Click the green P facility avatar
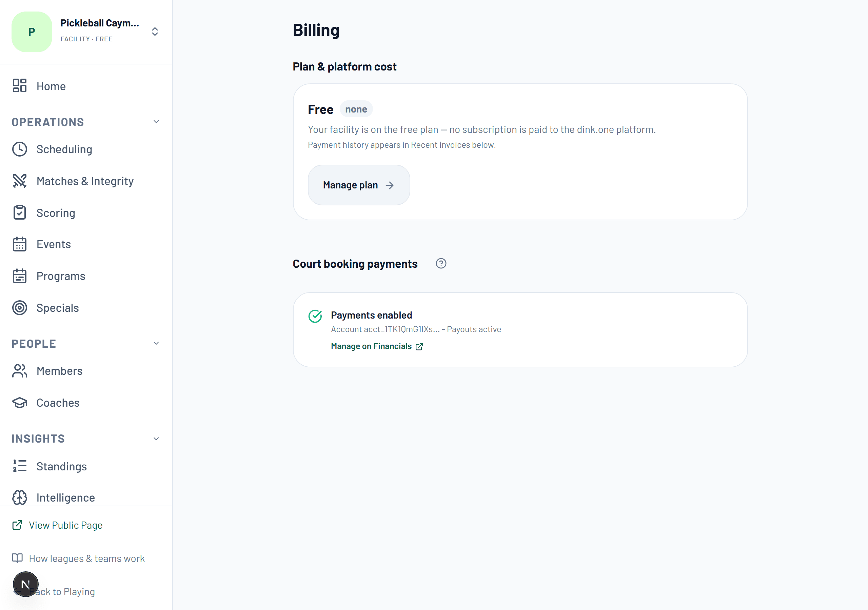 (x=32, y=32)
